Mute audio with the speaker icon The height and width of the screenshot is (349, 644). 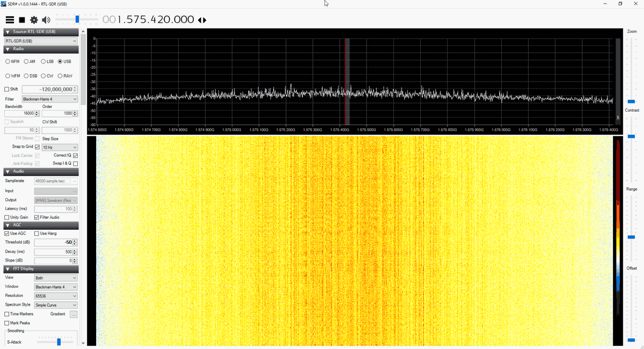point(46,20)
